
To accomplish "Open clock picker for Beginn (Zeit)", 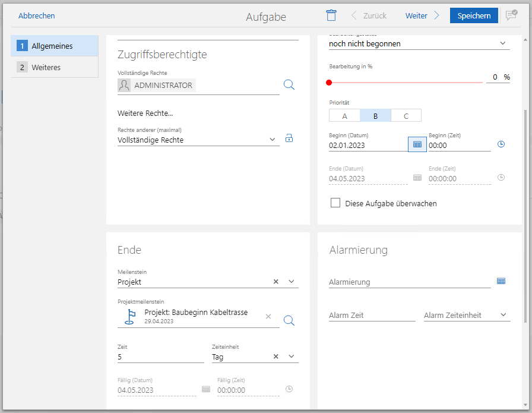I will point(501,144).
